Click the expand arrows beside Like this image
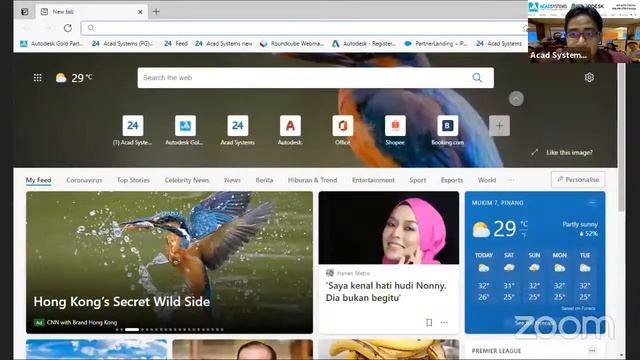Image resolution: width=640 pixels, height=360 pixels. click(534, 152)
